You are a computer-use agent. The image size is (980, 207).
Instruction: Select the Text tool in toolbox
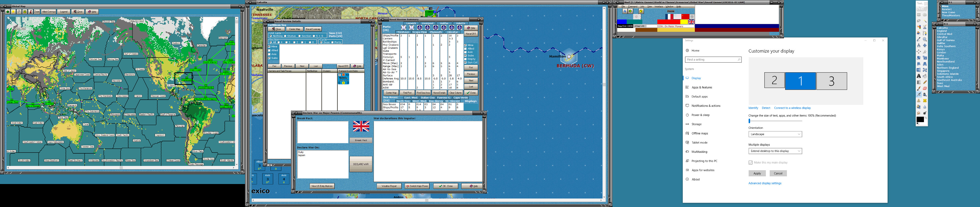919,76
